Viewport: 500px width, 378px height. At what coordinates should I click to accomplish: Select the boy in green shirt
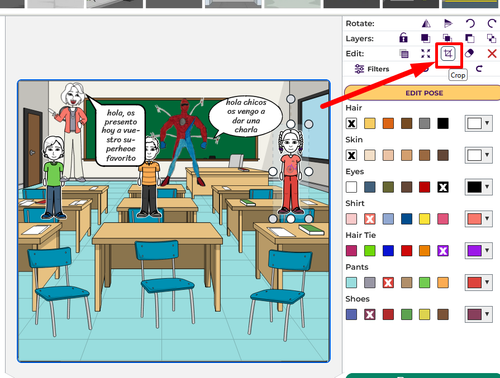53,177
